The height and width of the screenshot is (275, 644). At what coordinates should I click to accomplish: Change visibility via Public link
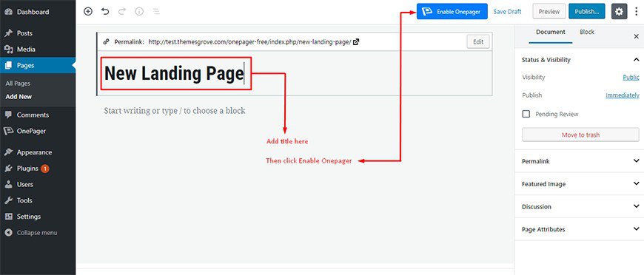(x=631, y=77)
